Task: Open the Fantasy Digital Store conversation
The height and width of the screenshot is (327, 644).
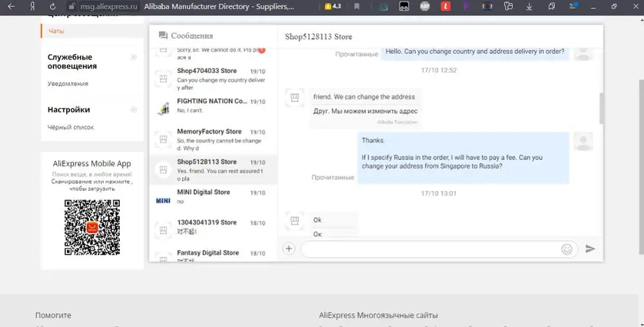Action: (213, 254)
